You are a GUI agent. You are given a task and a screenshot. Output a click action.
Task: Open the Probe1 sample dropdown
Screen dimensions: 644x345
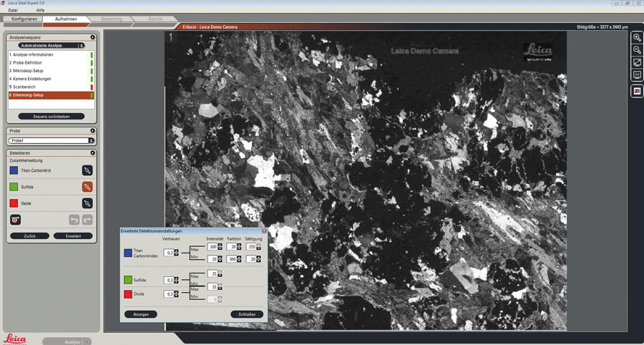[52, 140]
